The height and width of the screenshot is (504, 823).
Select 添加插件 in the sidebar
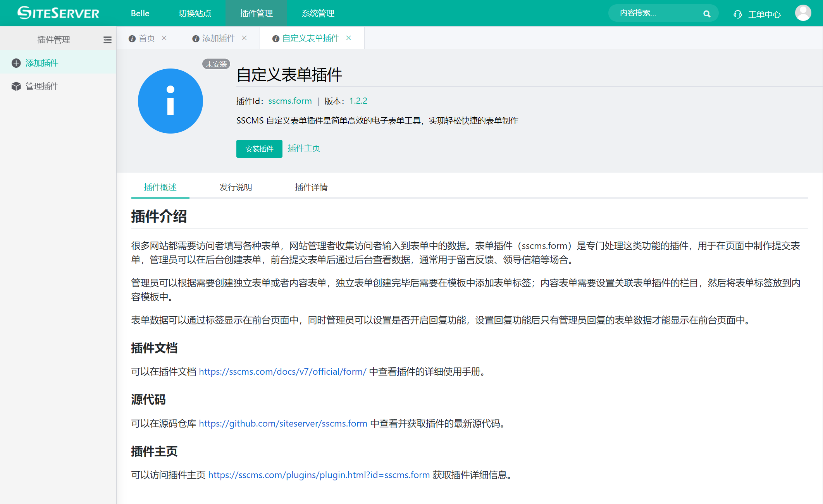pyautogui.click(x=42, y=63)
